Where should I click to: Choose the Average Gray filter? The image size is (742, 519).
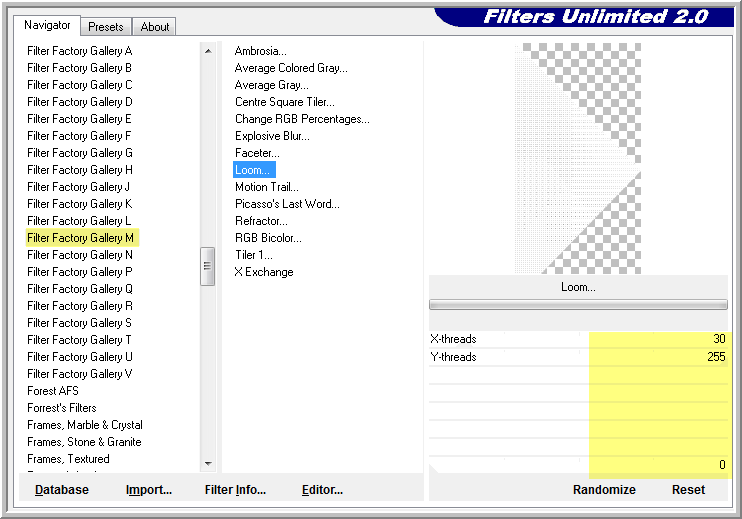[x=272, y=85]
